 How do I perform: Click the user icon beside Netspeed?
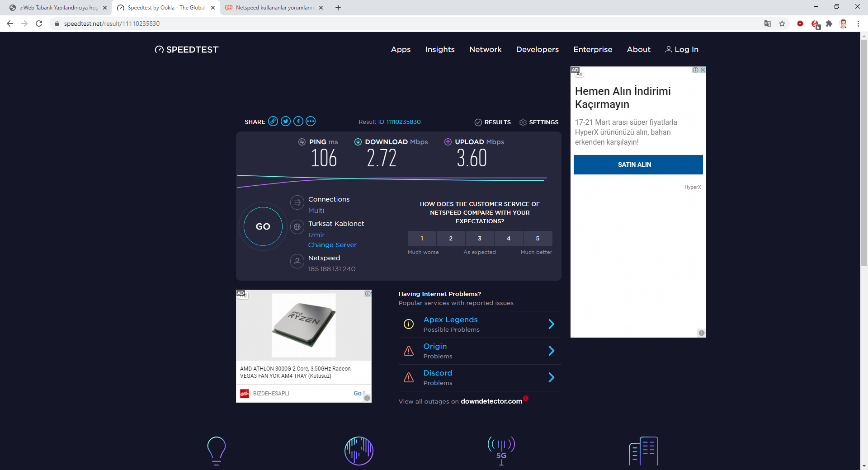(x=297, y=261)
